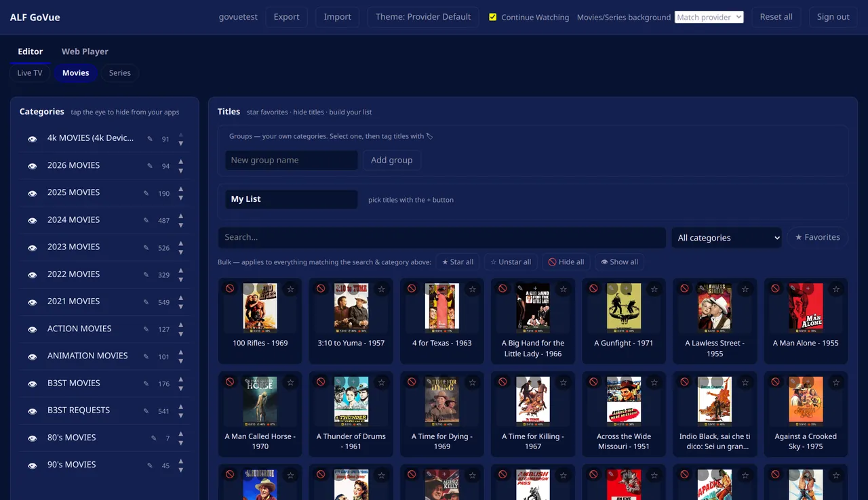Viewport: 868px width, 500px height.
Task: Hide Against a Crooked Sky - 1975
Action: 775,382
